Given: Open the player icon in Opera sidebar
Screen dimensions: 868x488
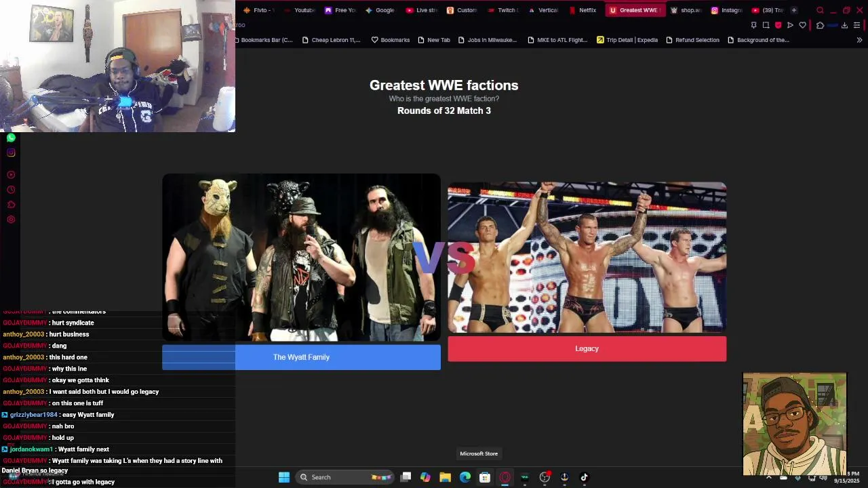Looking at the screenshot, I should point(11,175).
